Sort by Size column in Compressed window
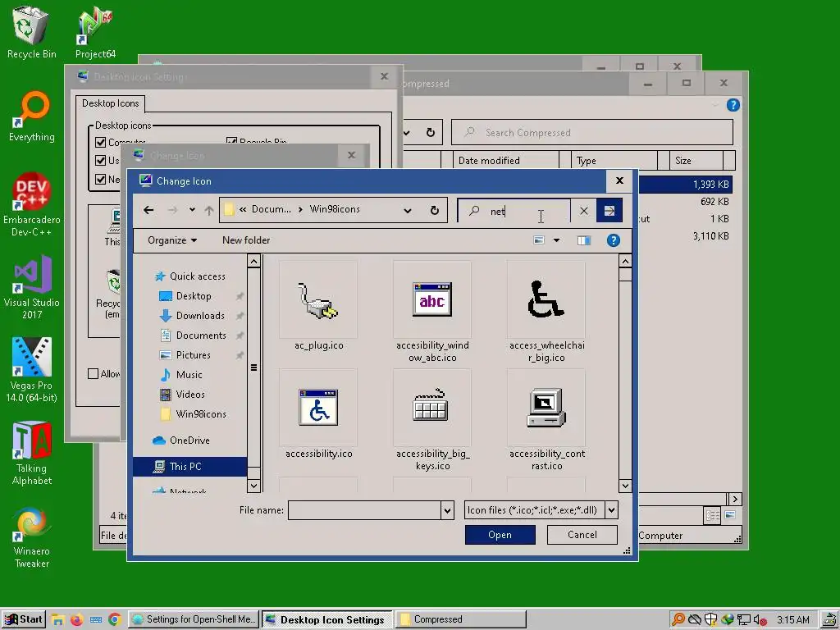The width and height of the screenshot is (840, 630). (x=696, y=161)
